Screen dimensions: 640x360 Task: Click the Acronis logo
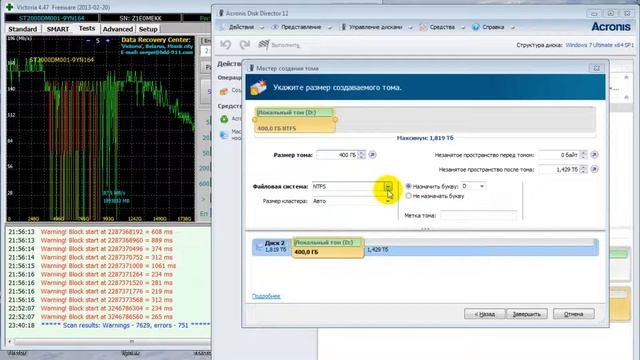[x=611, y=27]
